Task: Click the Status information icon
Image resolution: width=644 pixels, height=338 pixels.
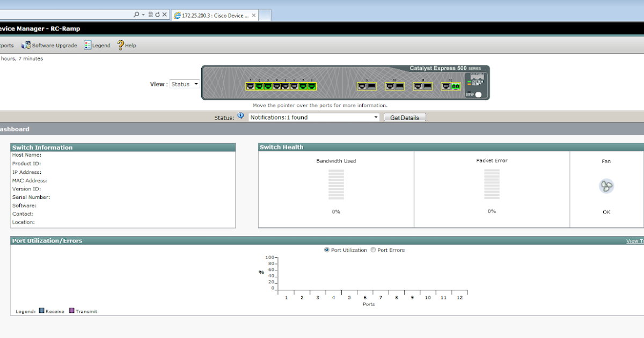Action: pos(240,115)
